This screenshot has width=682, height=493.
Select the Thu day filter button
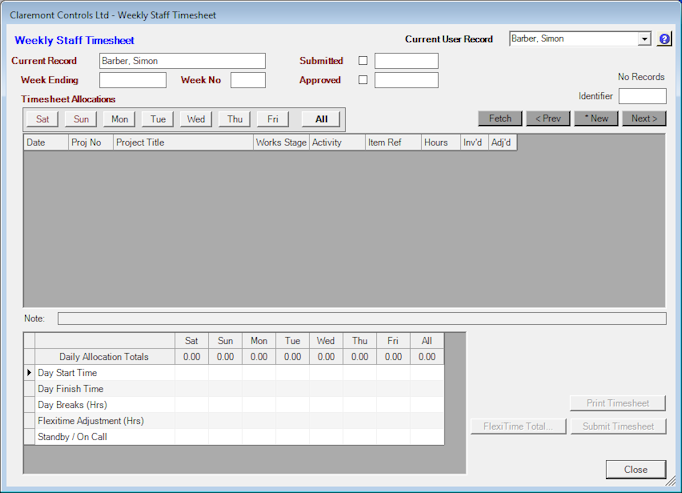(x=235, y=119)
